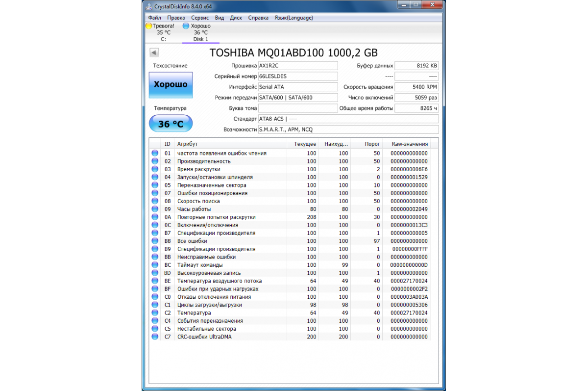588x391 pixels.
Task: Click the Атрибут column header
Action: tap(230, 144)
